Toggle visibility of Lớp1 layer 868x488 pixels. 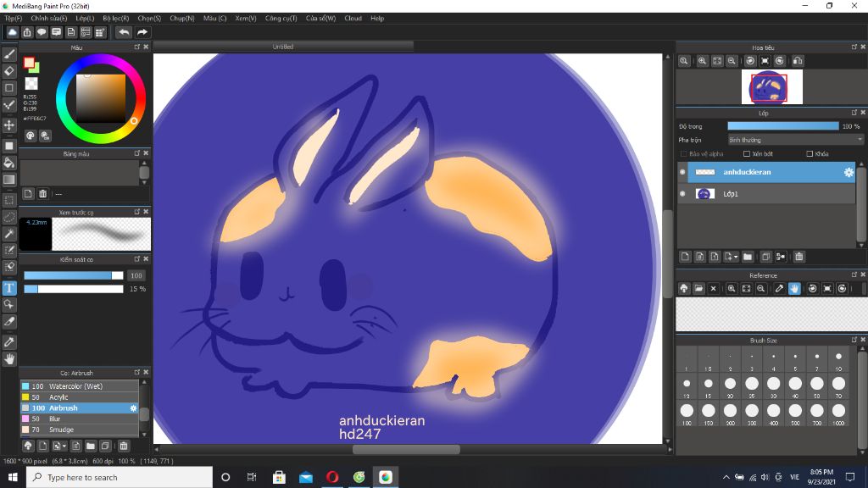(x=682, y=194)
